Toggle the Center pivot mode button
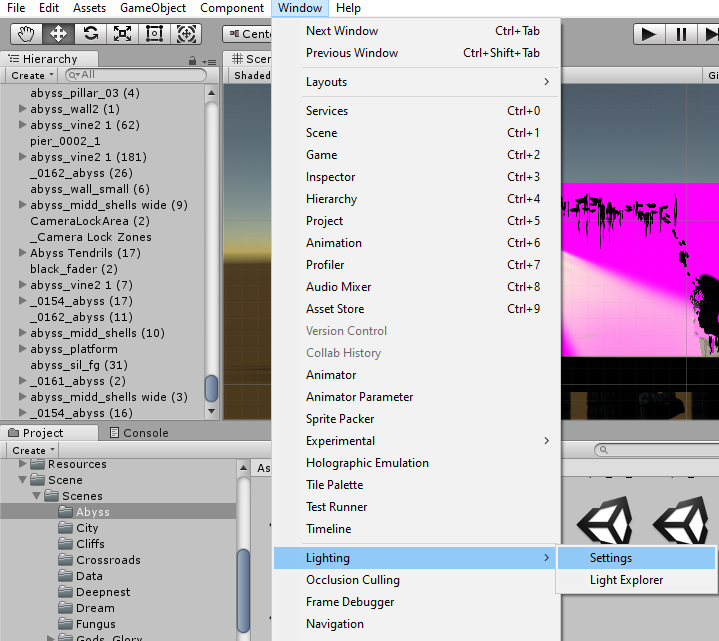 pyautogui.click(x=248, y=34)
